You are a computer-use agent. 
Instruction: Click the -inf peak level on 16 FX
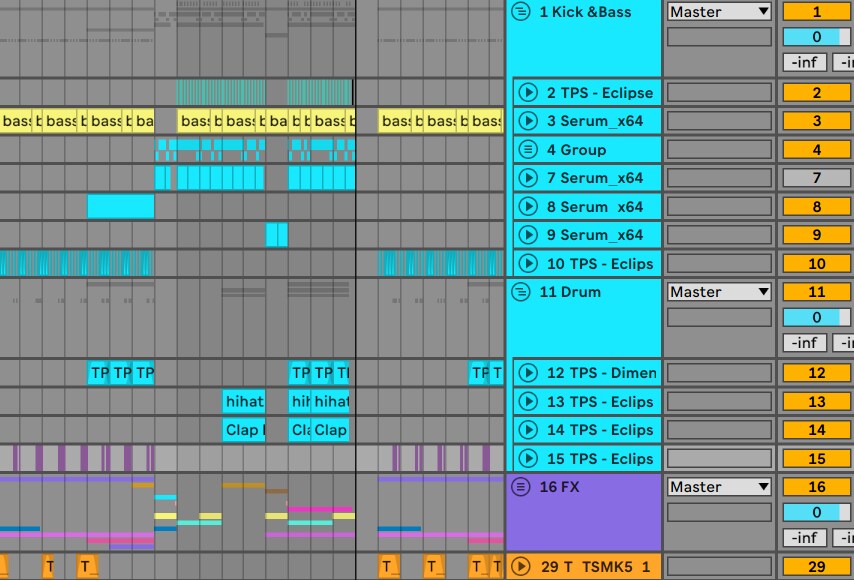click(804, 538)
